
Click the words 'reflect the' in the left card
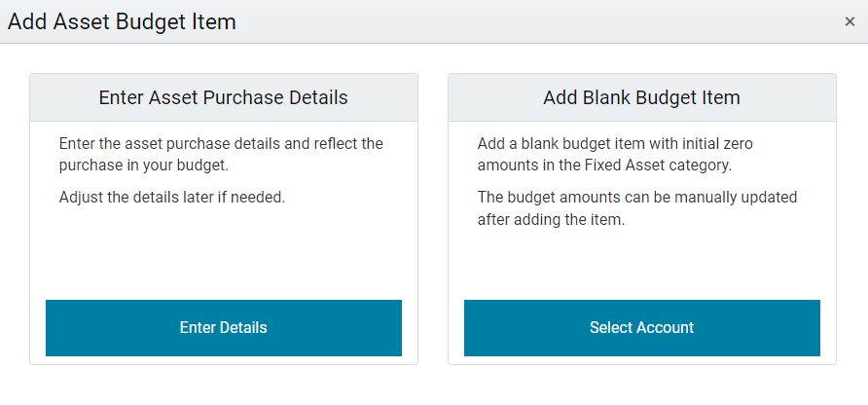pyautogui.click(x=348, y=143)
